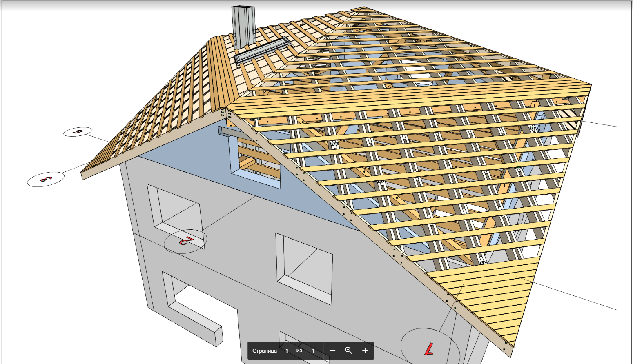Click the 'Страница' label in the toolbar
633x364 pixels.
(265, 351)
